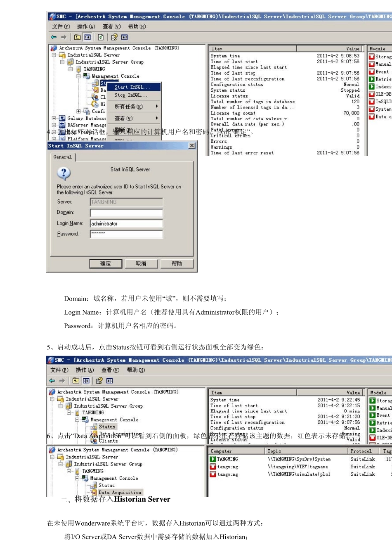Click the Domain input field
This screenshot has width=392, height=555.
[126, 213]
